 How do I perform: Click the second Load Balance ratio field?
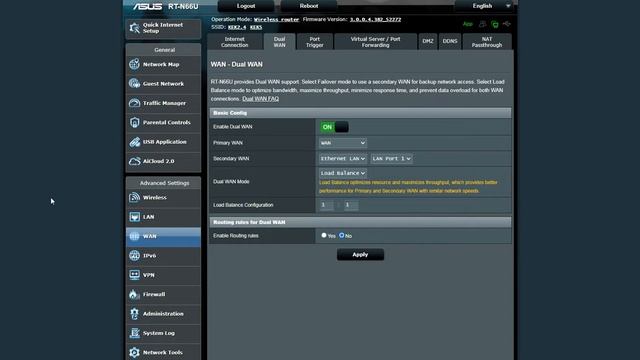pos(351,205)
